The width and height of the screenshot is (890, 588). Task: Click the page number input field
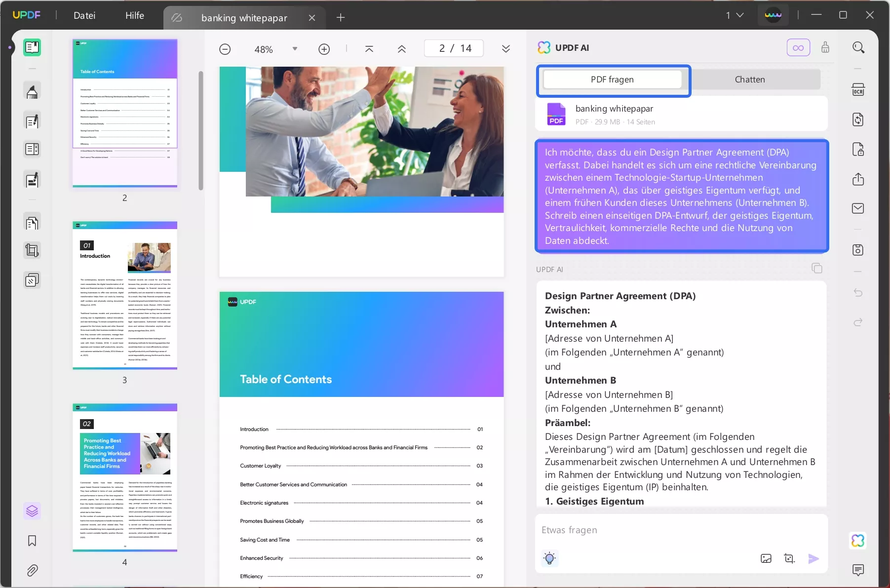454,48
